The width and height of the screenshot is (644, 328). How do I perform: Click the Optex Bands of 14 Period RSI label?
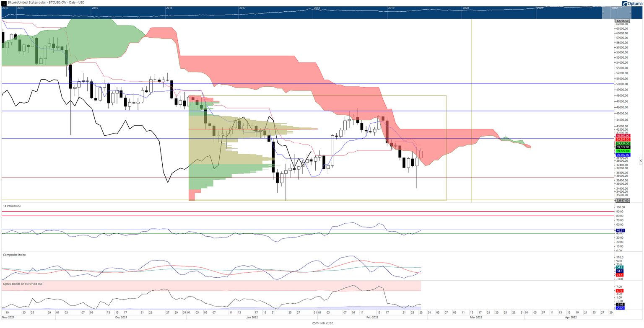click(x=22, y=284)
